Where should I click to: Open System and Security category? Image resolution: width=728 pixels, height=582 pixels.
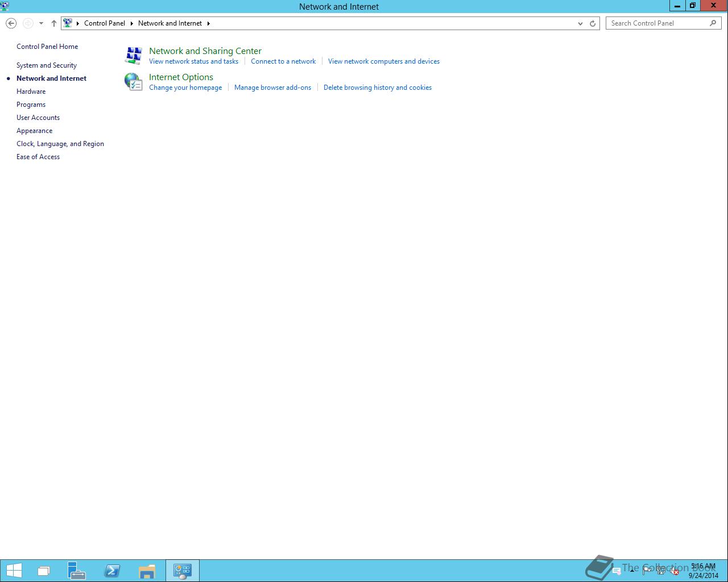click(47, 65)
